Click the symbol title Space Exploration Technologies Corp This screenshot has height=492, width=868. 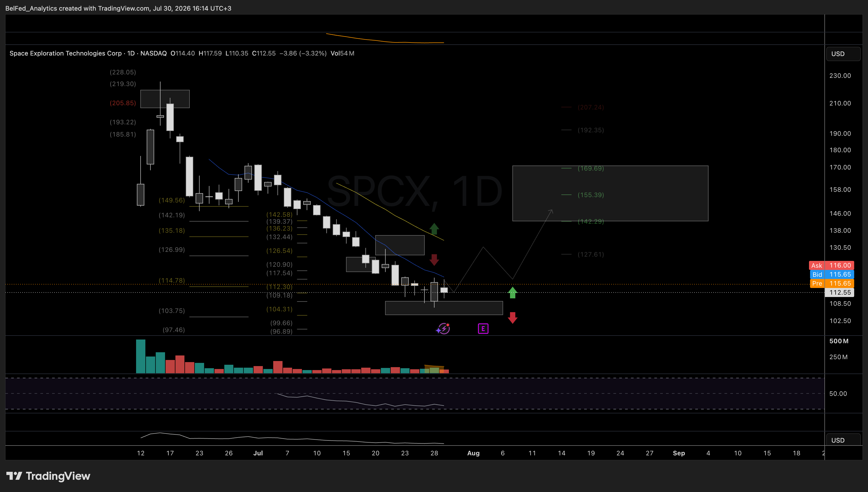(x=65, y=53)
